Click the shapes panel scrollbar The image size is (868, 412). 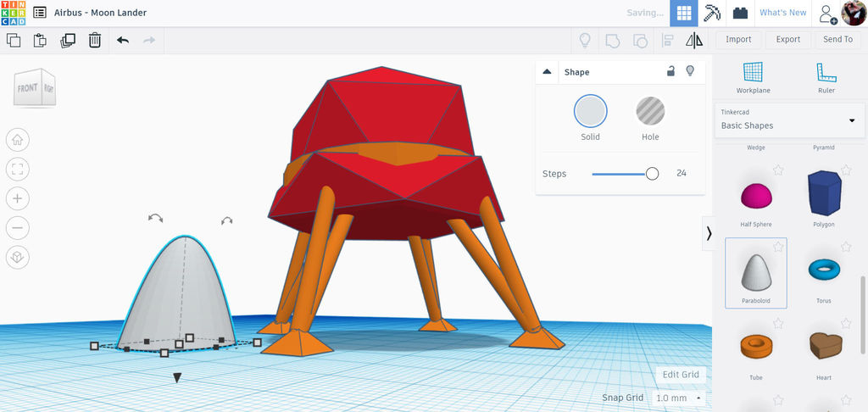pyautogui.click(x=863, y=315)
